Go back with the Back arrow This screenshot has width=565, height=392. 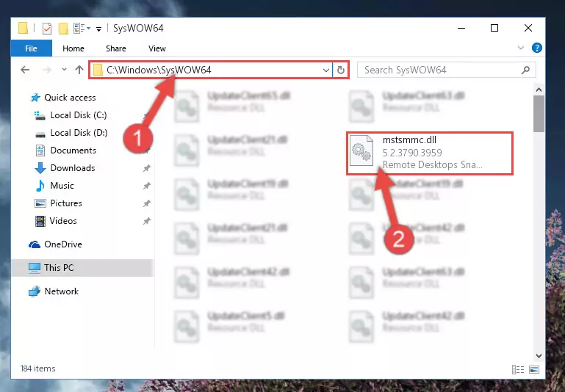coord(25,70)
